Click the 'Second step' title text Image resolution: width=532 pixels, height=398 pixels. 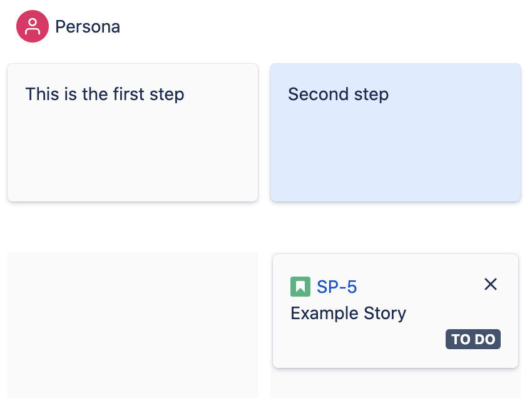click(338, 94)
